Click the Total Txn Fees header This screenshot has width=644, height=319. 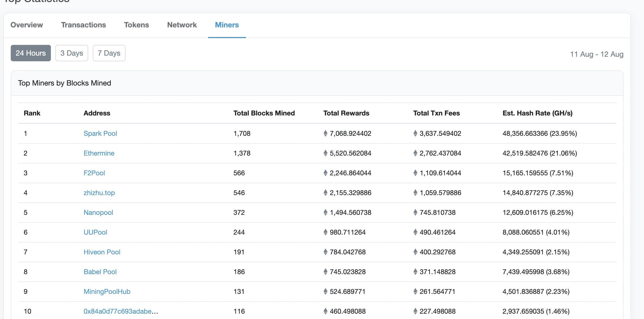[436, 113]
